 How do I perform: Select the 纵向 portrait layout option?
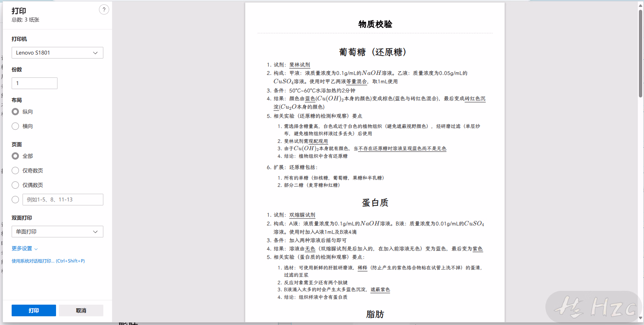pyautogui.click(x=15, y=112)
